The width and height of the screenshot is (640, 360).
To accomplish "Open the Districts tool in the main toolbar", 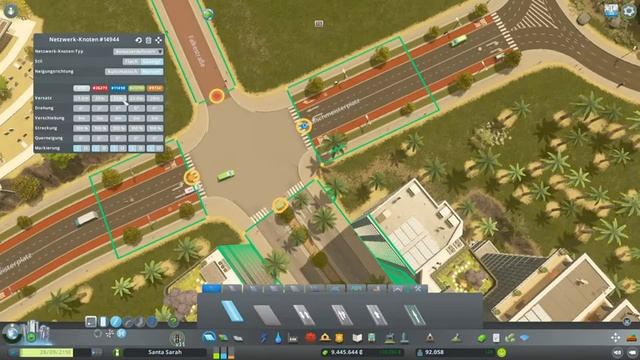I will (238, 338).
